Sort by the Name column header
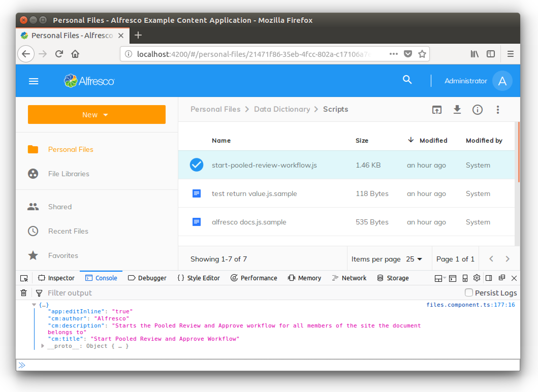Image resolution: width=538 pixels, height=392 pixels. (x=221, y=140)
